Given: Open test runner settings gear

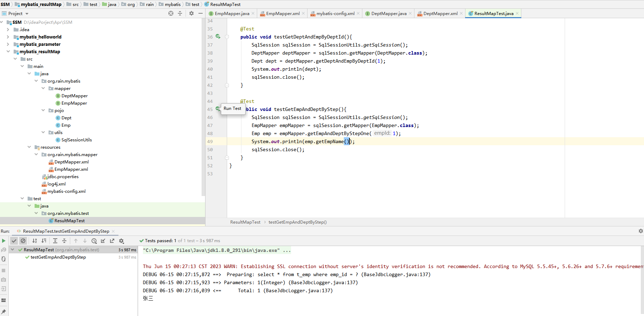Looking at the screenshot, I should (122, 241).
